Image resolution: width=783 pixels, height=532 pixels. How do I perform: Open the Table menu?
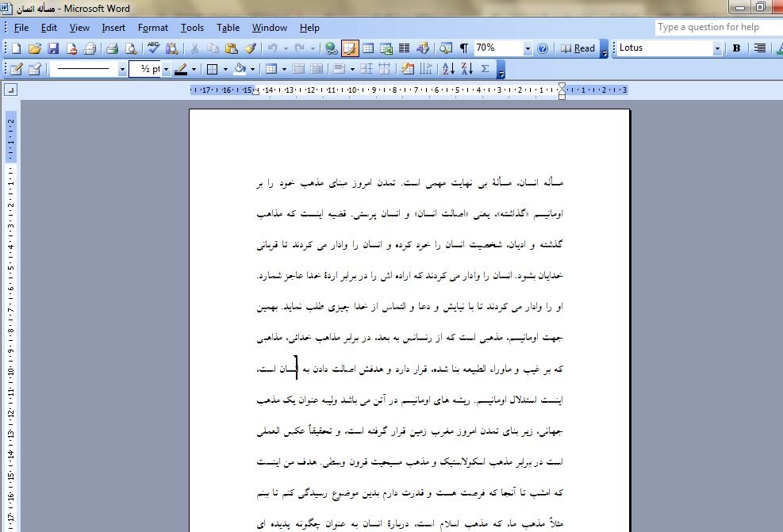pyautogui.click(x=228, y=28)
